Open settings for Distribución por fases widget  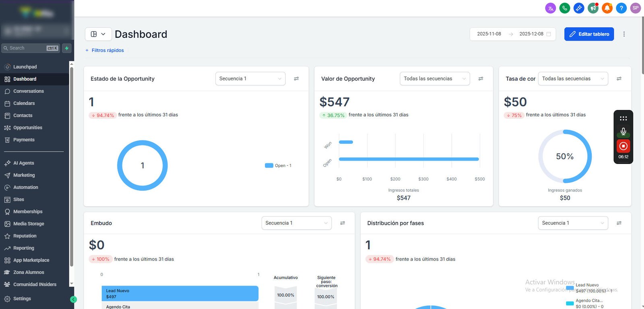[619, 223]
